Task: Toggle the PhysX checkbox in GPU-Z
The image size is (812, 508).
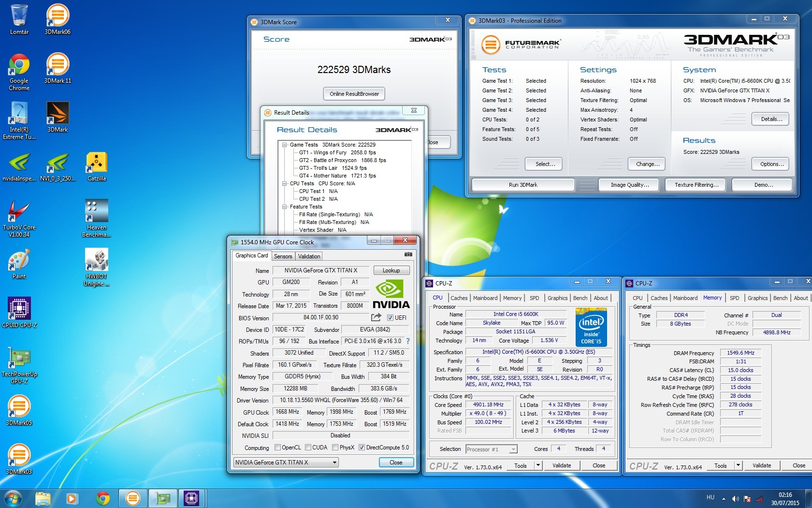Action: 335,448
